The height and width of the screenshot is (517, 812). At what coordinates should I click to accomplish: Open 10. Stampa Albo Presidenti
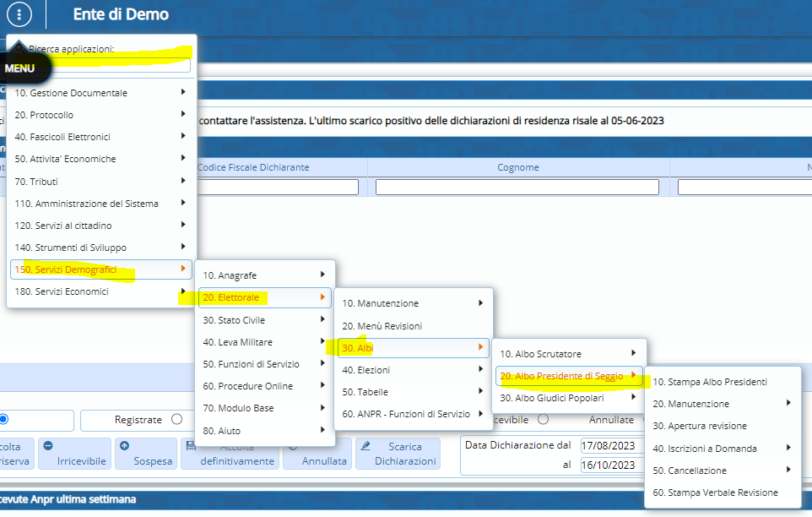[x=710, y=382]
